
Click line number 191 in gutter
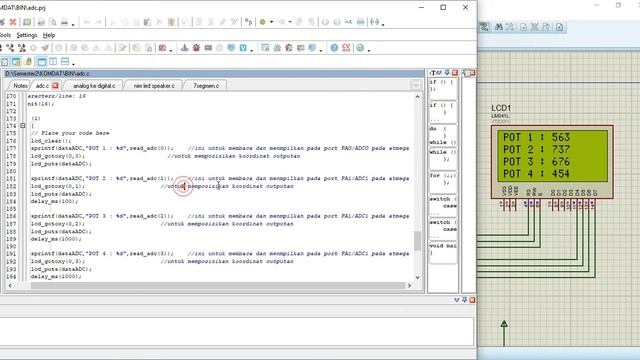click(x=11, y=253)
